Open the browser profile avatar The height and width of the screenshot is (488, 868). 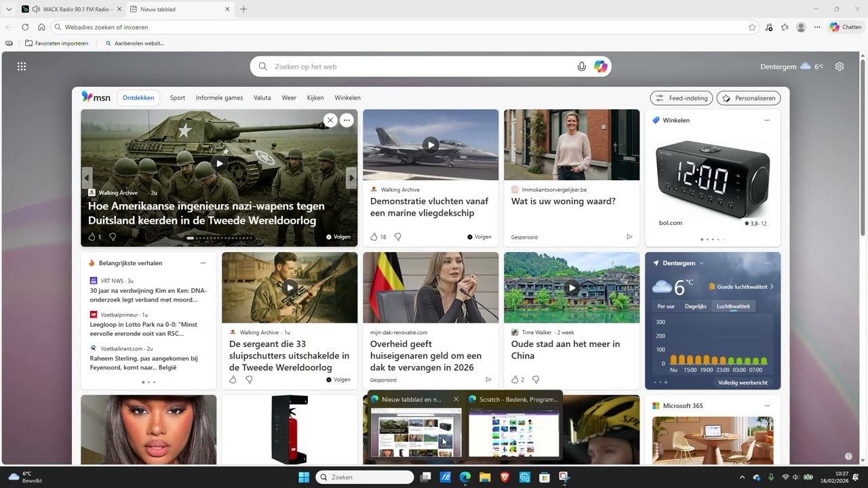[801, 27]
